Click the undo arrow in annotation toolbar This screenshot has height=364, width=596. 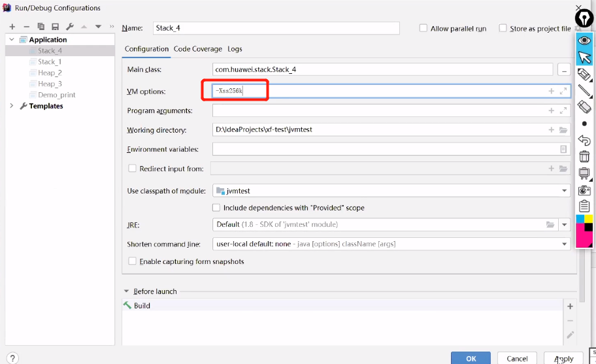(584, 140)
